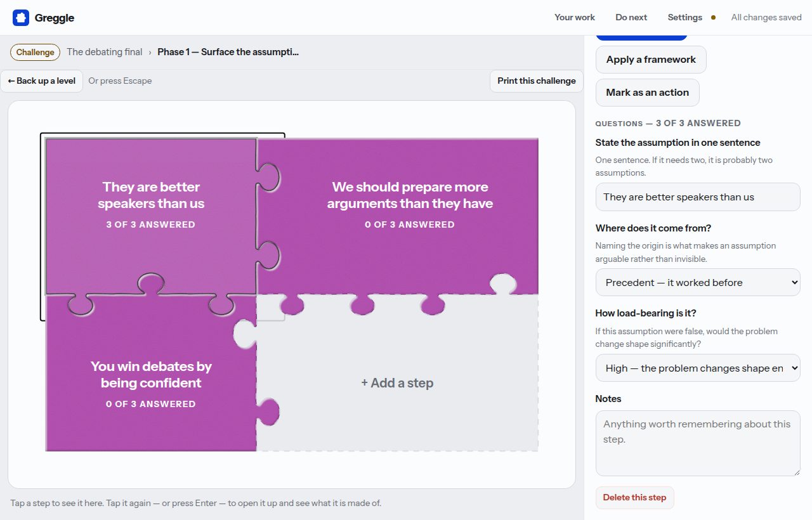This screenshot has width=812, height=520.
Task: Navigate to The debating final breadcrumb
Action: point(105,52)
